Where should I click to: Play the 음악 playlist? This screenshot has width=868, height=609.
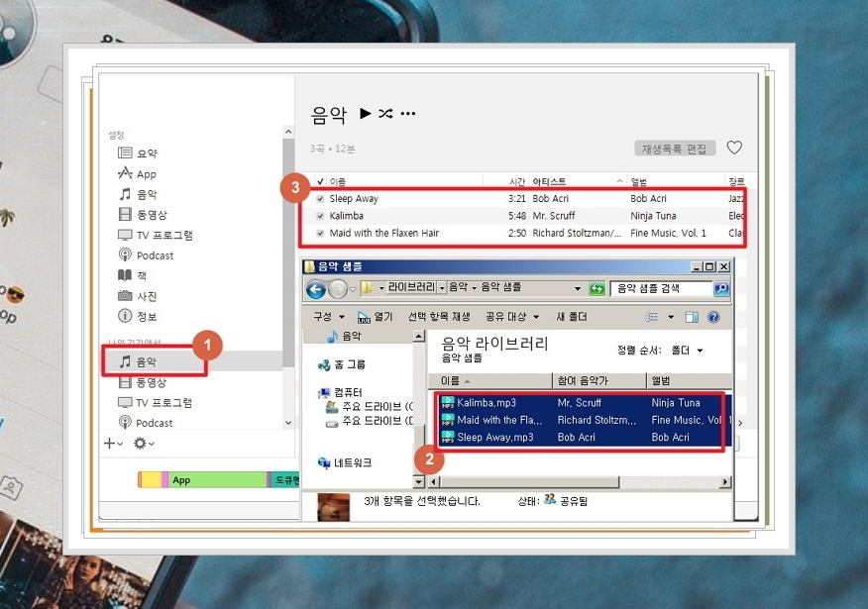pyautogui.click(x=365, y=114)
